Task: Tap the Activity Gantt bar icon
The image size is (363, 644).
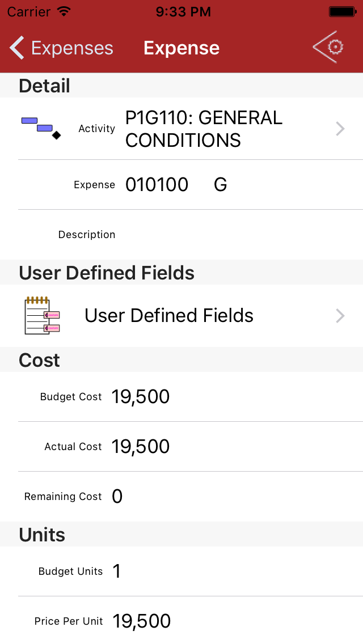Action: [x=41, y=128]
